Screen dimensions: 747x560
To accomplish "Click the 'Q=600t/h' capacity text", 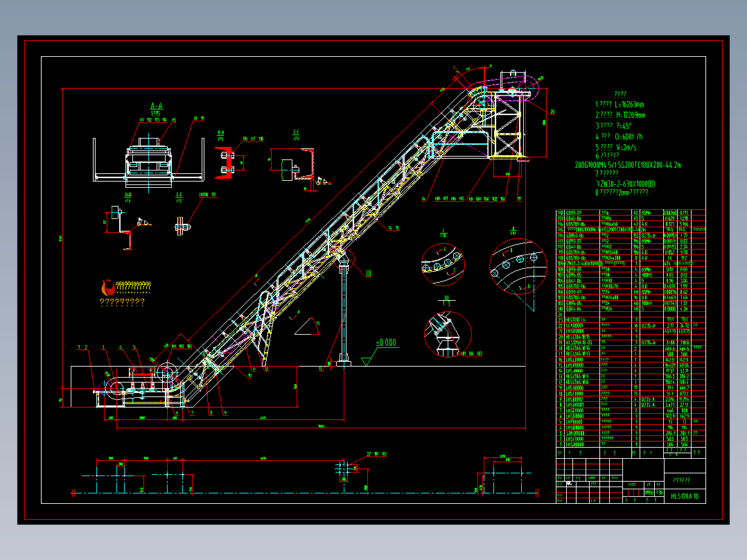I will (629, 137).
